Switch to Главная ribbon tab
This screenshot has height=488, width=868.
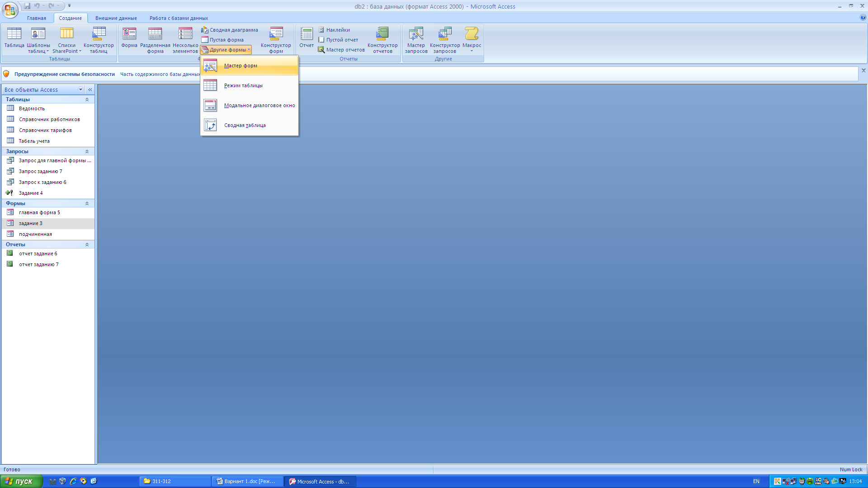click(x=37, y=18)
